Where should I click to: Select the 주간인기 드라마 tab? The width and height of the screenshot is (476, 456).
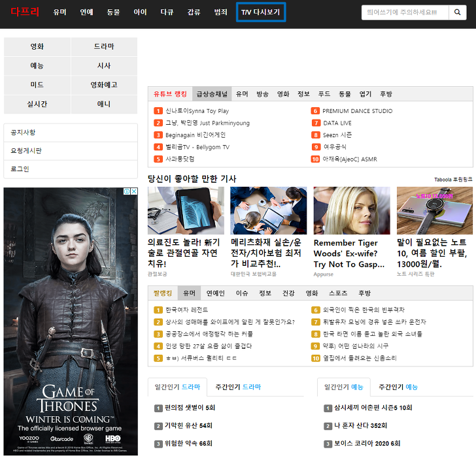pos(238,387)
